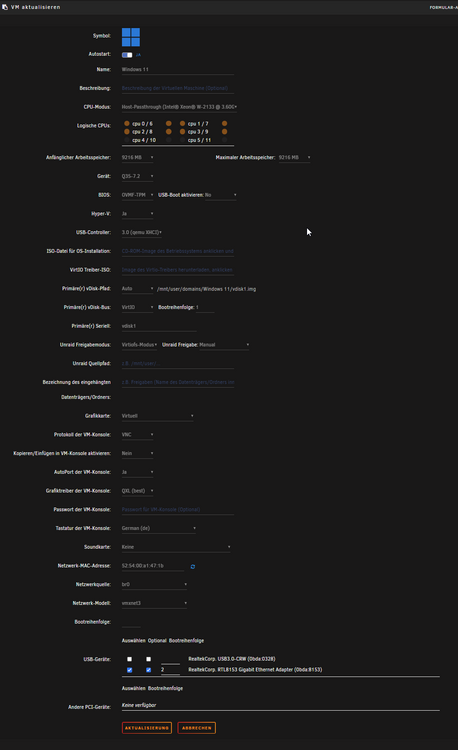This screenshot has height=750, width=458.
Task: Click boot order field for RTL8153 adapter
Action: pyautogui.click(x=170, y=670)
